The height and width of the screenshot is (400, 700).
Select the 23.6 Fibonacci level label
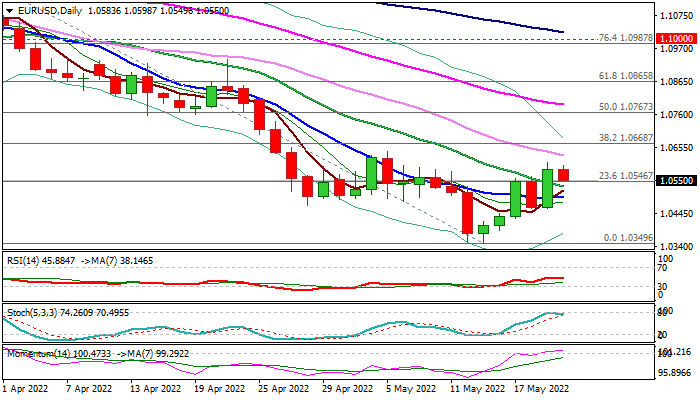[x=627, y=176]
